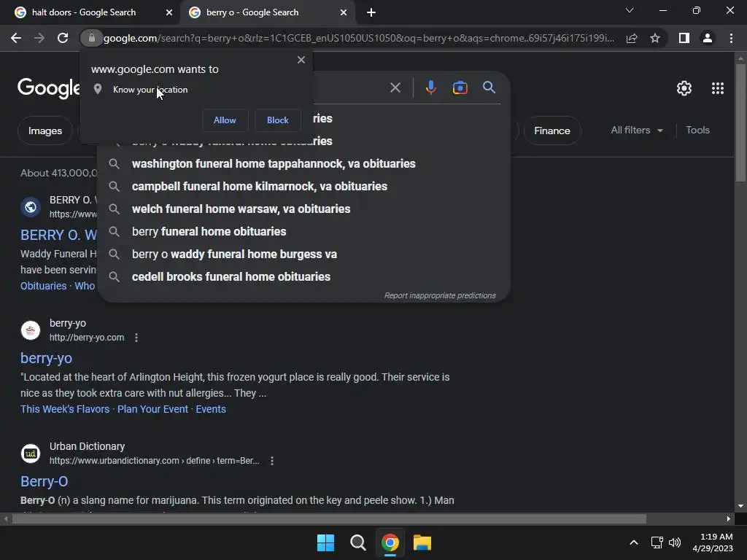Close the halt doors tab

(x=169, y=13)
